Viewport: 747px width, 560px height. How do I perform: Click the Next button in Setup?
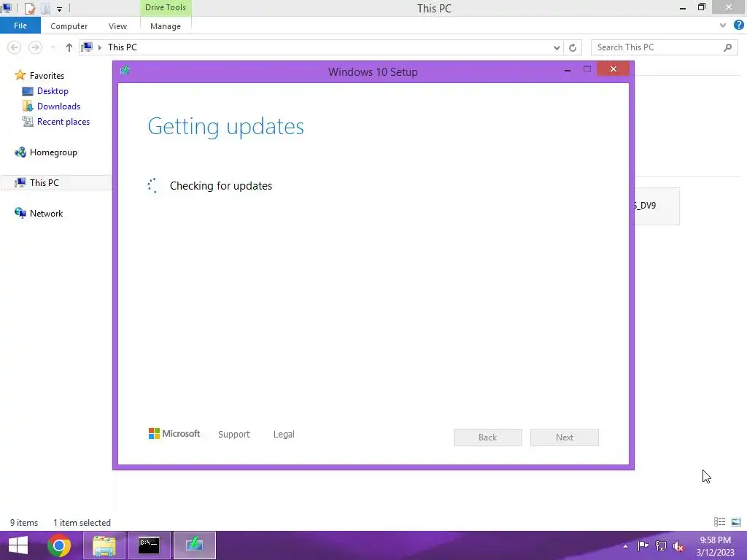(564, 437)
